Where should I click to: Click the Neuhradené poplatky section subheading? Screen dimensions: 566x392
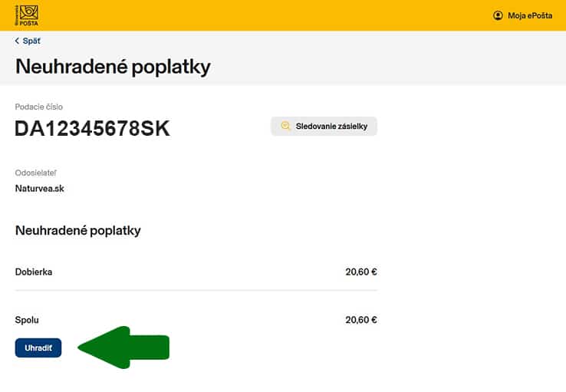(x=78, y=230)
